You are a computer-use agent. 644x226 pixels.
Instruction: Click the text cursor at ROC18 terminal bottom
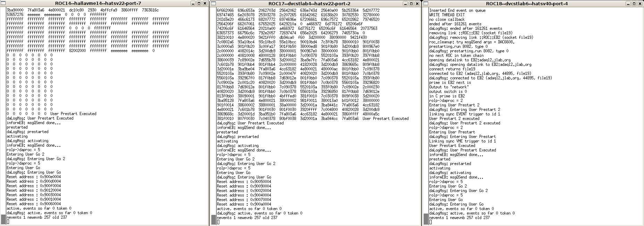coord(430,222)
